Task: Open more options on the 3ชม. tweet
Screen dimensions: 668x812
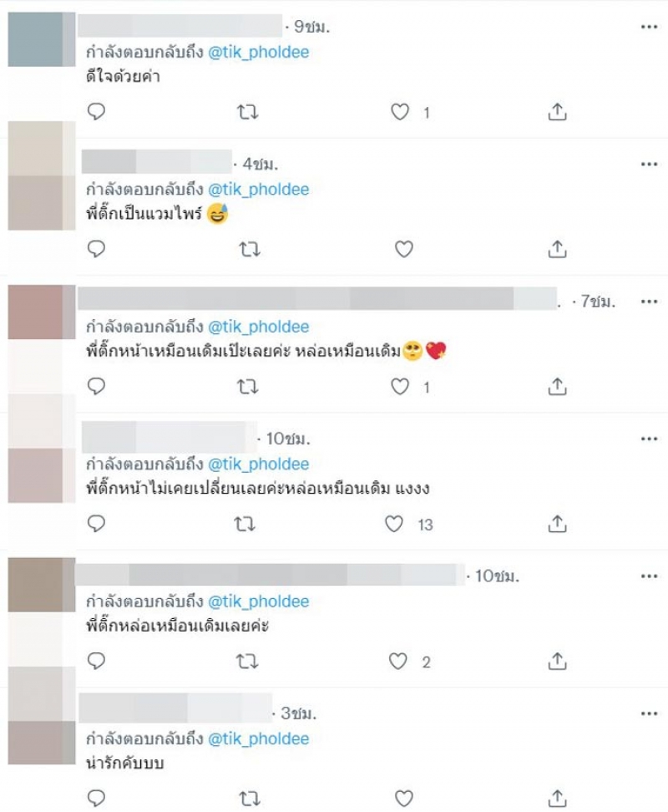Action: point(649,713)
